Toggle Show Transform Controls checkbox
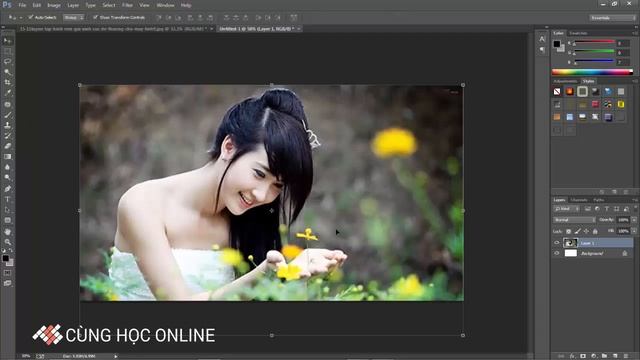The height and width of the screenshot is (360, 640). pos(96,18)
